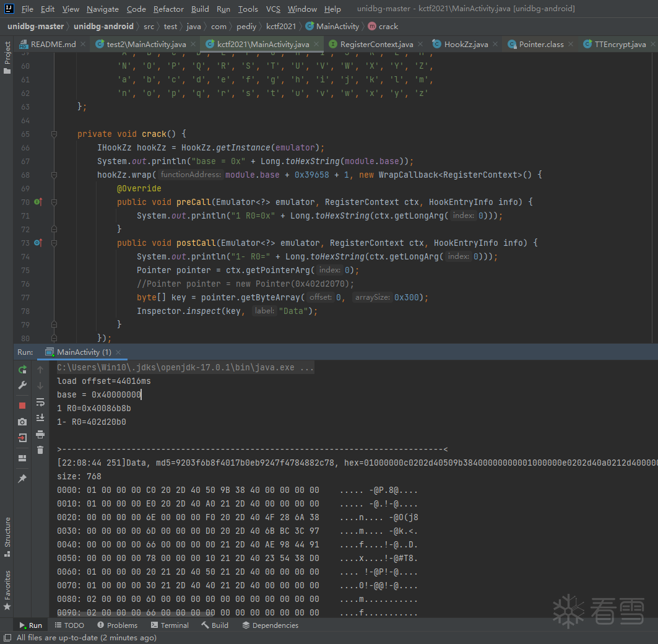658x644 pixels.
Task: Collapse the preCall method fold marker
Action: point(54,202)
